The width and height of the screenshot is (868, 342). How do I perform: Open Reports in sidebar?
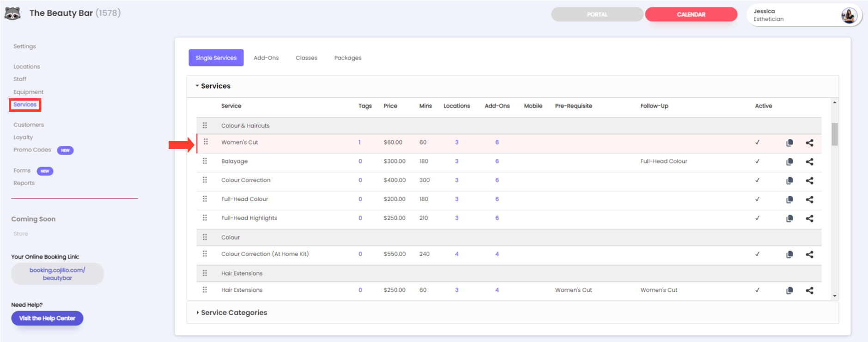(24, 183)
